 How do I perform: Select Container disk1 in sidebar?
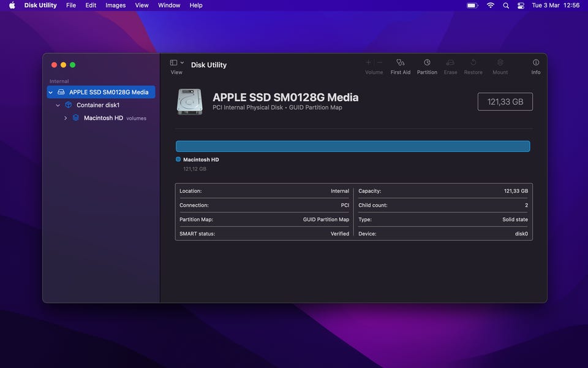point(97,105)
